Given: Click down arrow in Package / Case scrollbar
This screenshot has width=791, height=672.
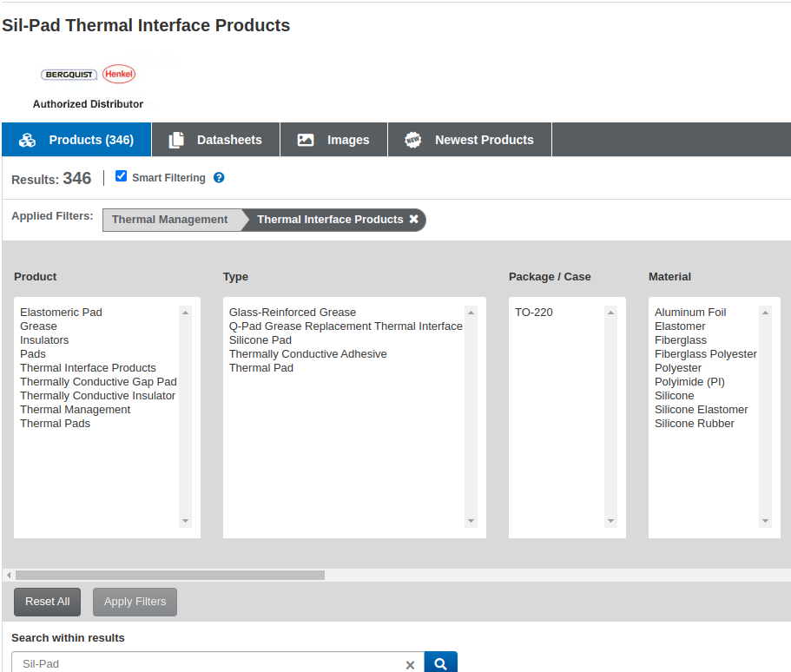Looking at the screenshot, I should pyautogui.click(x=610, y=521).
